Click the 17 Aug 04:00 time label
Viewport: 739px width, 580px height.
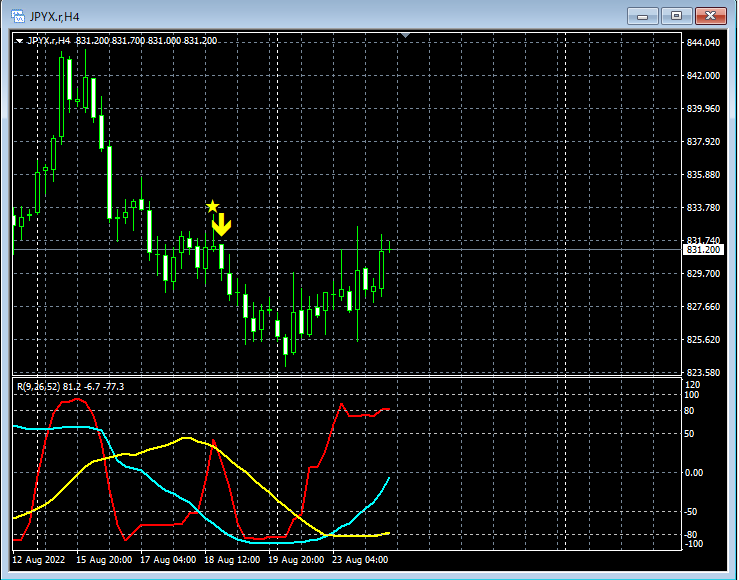168,560
